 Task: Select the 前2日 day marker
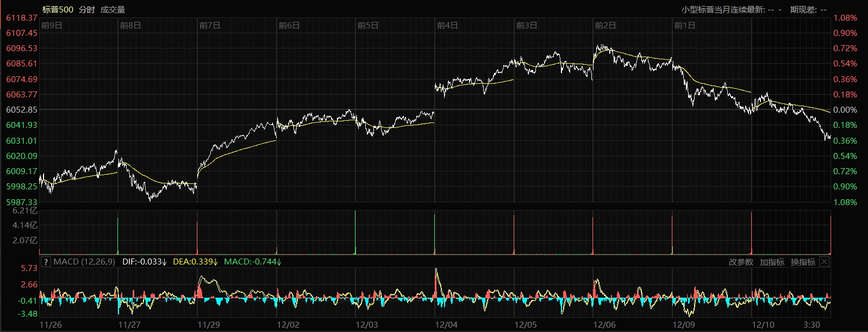pyautogui.click(x=605, y=26)
